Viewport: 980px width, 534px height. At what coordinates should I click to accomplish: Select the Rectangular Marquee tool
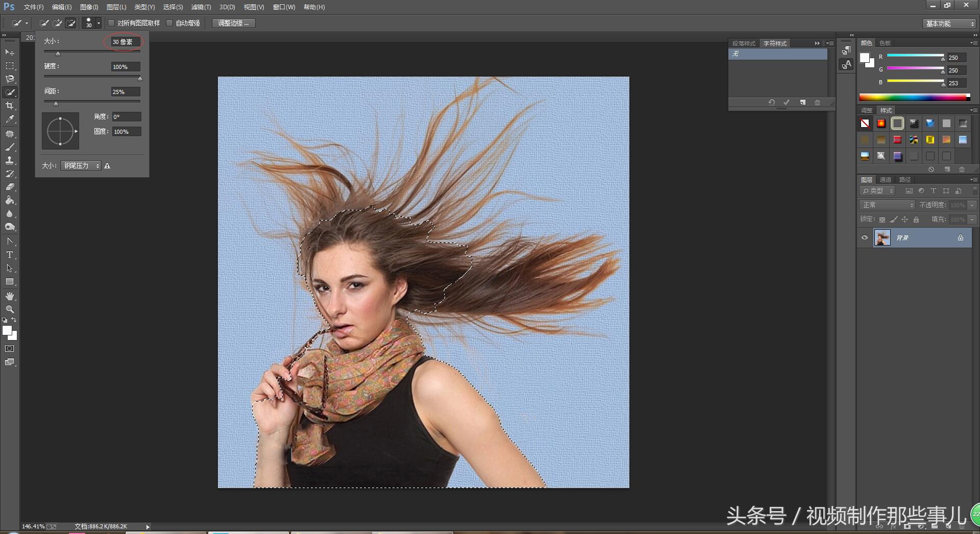(x=10, y=66)
